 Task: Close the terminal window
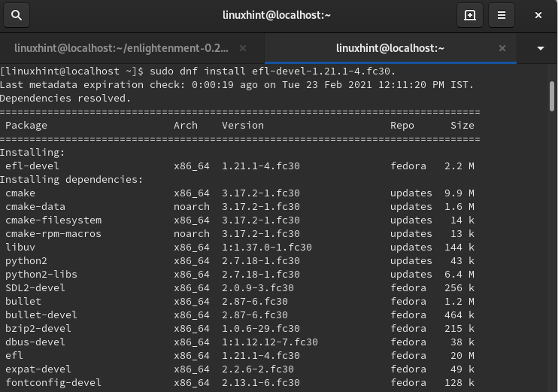[539, 14]
